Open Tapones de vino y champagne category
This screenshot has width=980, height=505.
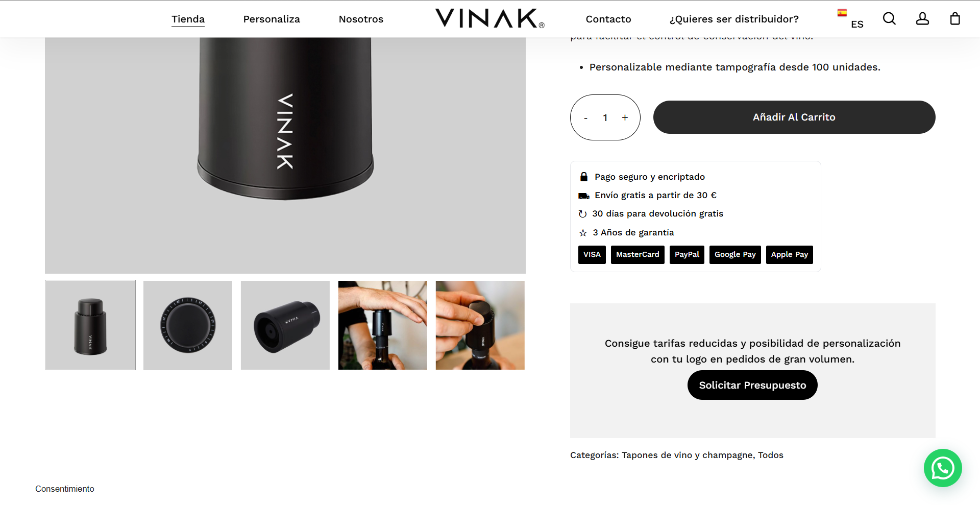point(687,455)
